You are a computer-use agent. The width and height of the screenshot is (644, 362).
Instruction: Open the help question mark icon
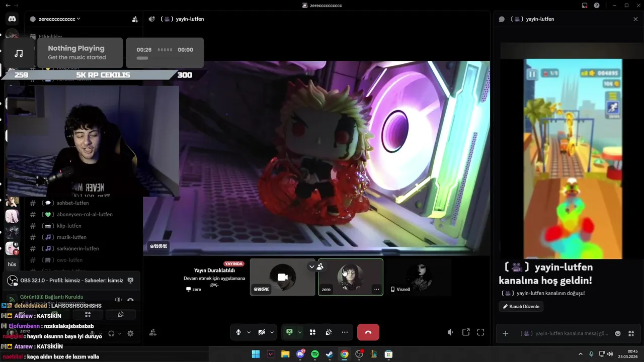[x=597, y=6]
